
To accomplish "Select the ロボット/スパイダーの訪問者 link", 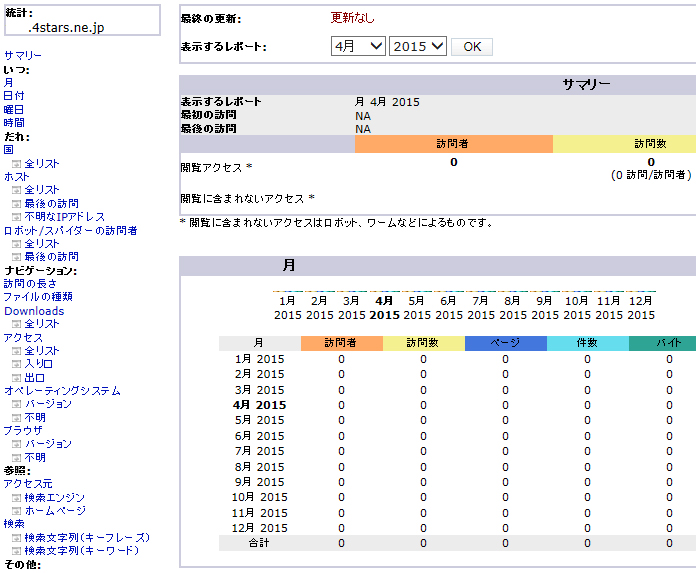I will pyautogui.click(x=70, y=231).
